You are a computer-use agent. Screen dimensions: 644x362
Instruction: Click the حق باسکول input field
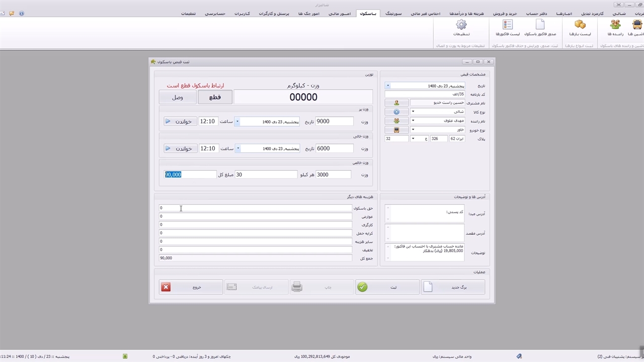[x=255, y=208]
